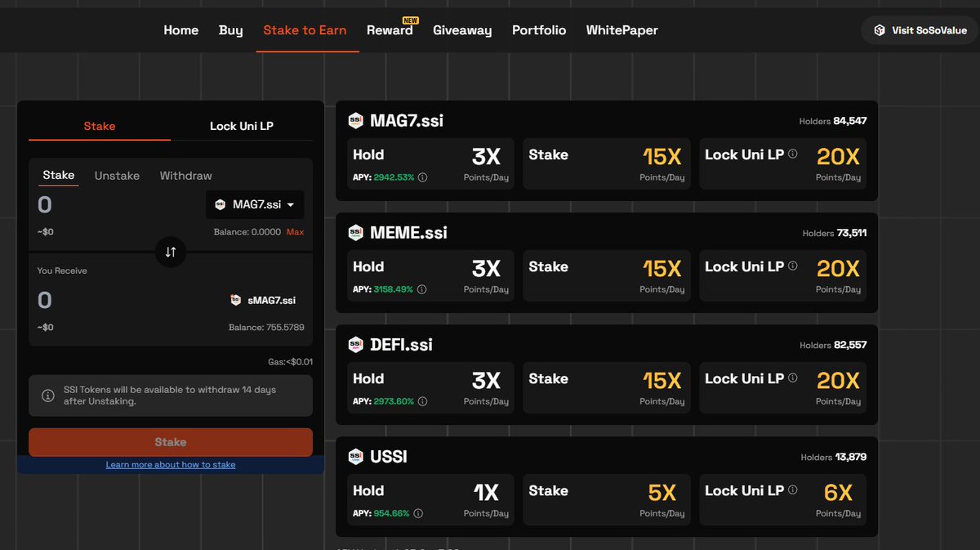
Task: Switch to the Unstake tab
Action: click(x=117, y=175)
